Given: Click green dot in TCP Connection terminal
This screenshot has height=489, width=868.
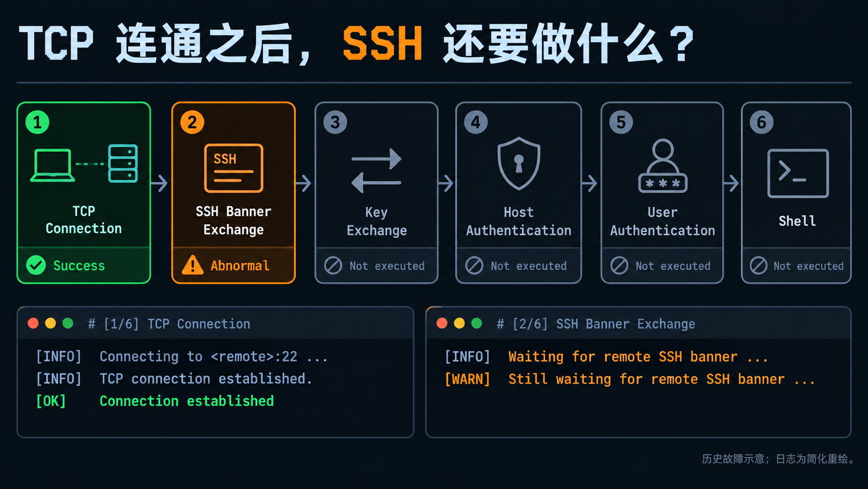Looking at the screenshot, I should (67, 323).
